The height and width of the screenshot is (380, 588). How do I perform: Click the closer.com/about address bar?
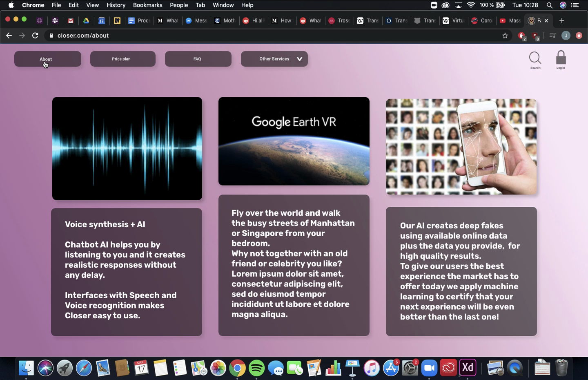click(278, 36)
